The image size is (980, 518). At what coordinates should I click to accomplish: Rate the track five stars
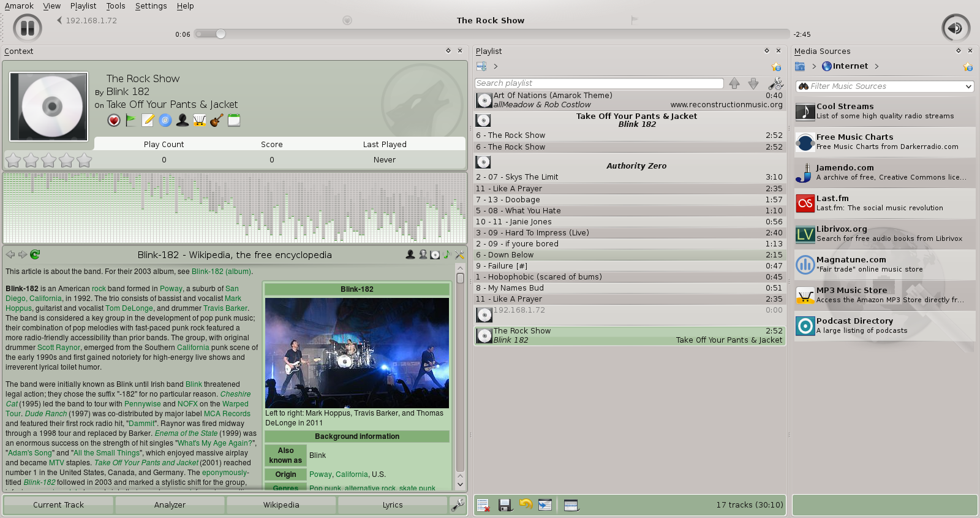[85, 161]
